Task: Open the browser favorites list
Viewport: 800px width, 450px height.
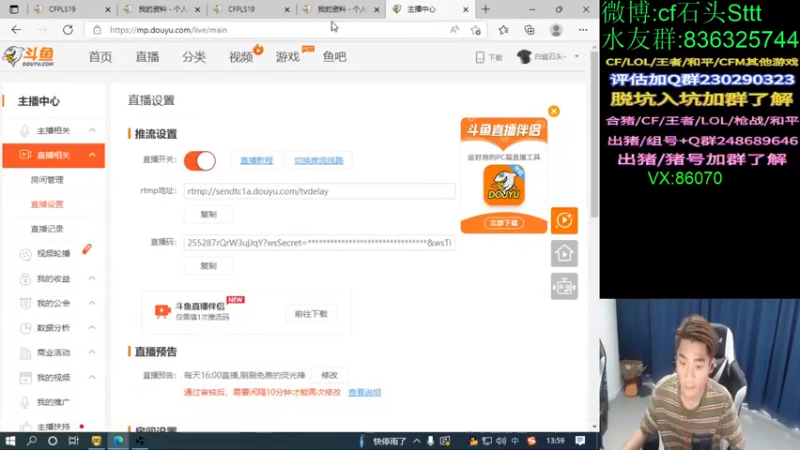Action: click(x=503, y=30)
